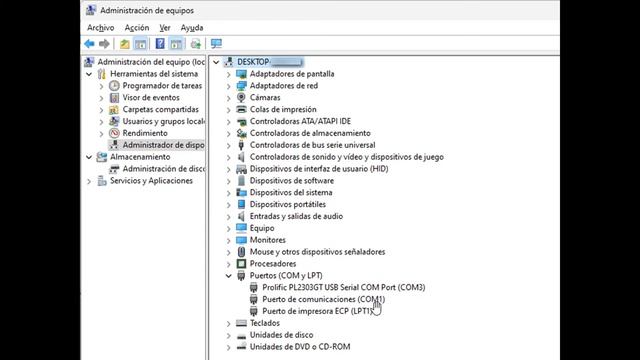Viewport: 640px width, 360px height.
Task: Select Prolific PL2303GT USB Serial COM Port (COM3)
Action: 344,287
